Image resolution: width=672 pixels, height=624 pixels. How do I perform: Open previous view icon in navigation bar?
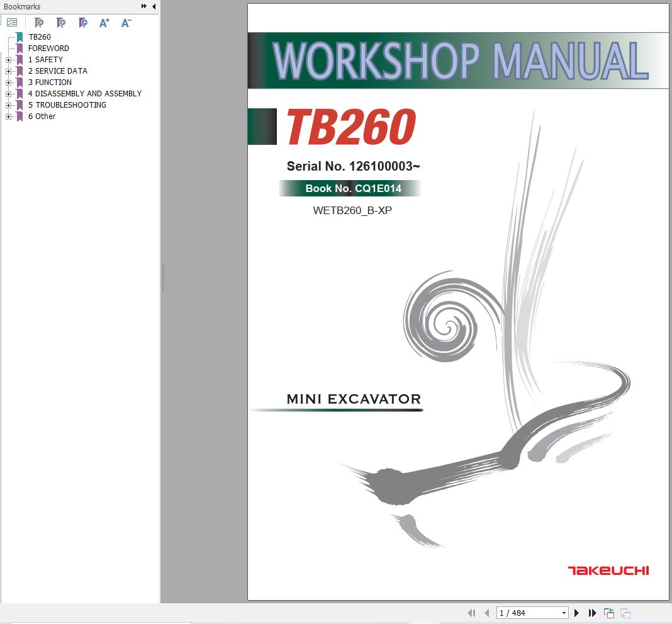(608, 611)
